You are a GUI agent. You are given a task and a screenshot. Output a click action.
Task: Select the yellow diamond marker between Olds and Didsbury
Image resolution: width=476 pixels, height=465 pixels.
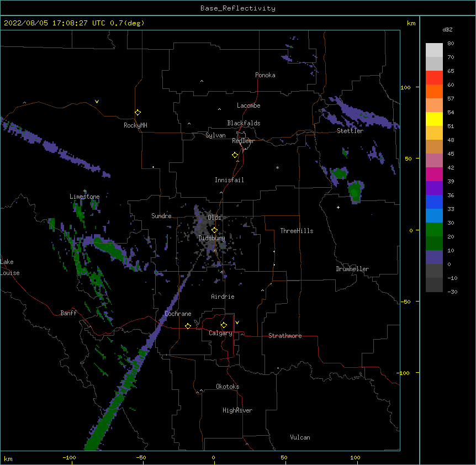tap(215, 230)
